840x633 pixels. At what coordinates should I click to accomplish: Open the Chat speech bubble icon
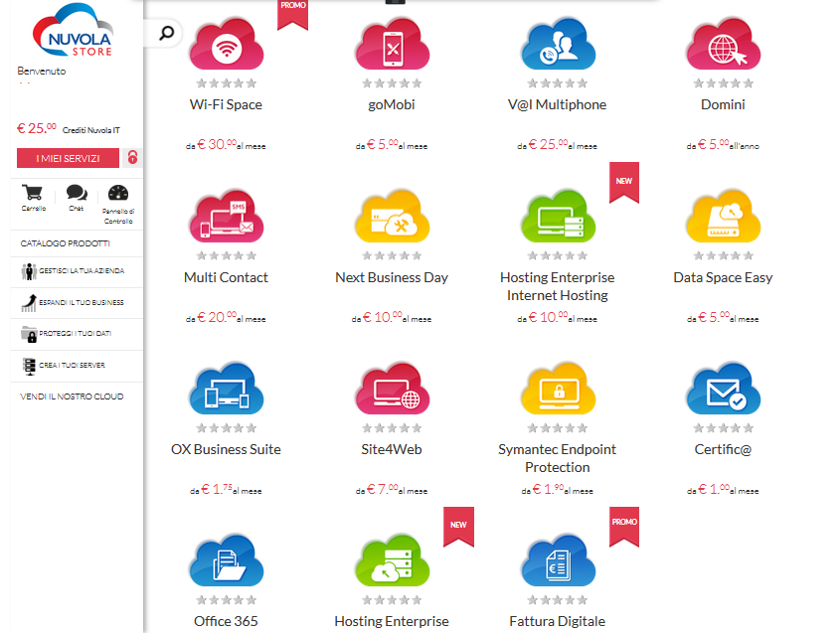point(76,195)
